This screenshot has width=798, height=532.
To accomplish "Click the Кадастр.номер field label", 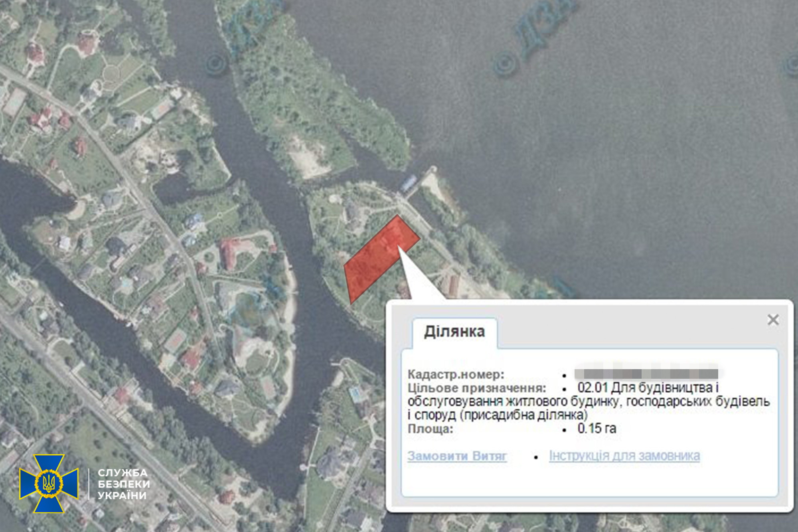I will click(456, 374).
